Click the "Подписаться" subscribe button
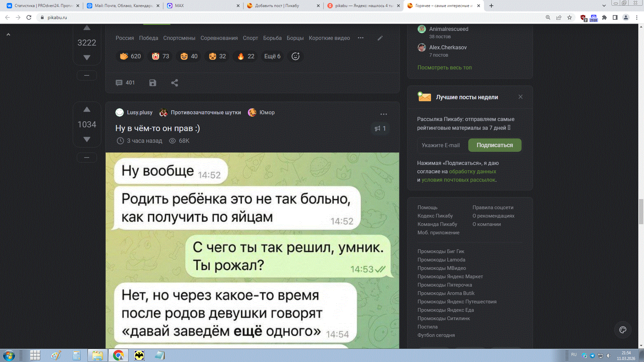The image size is (644, 362). [x=495, y=145]
